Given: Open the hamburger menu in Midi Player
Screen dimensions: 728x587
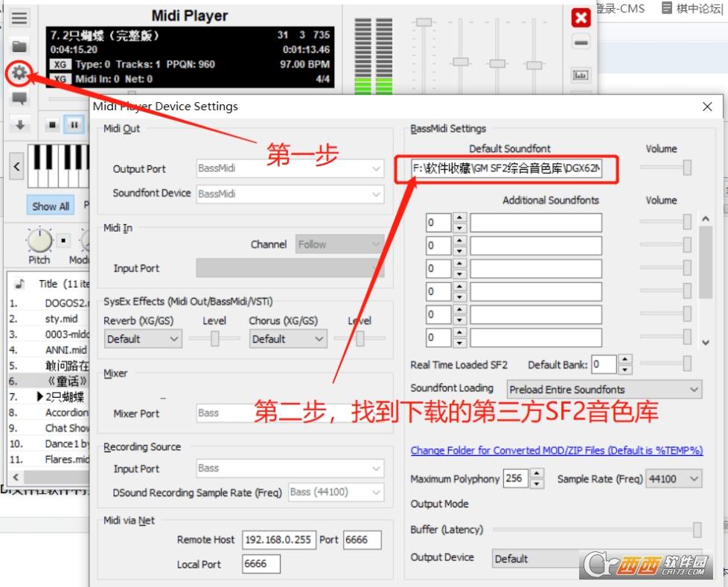Looking at the screenshot, I should [19, 18].
